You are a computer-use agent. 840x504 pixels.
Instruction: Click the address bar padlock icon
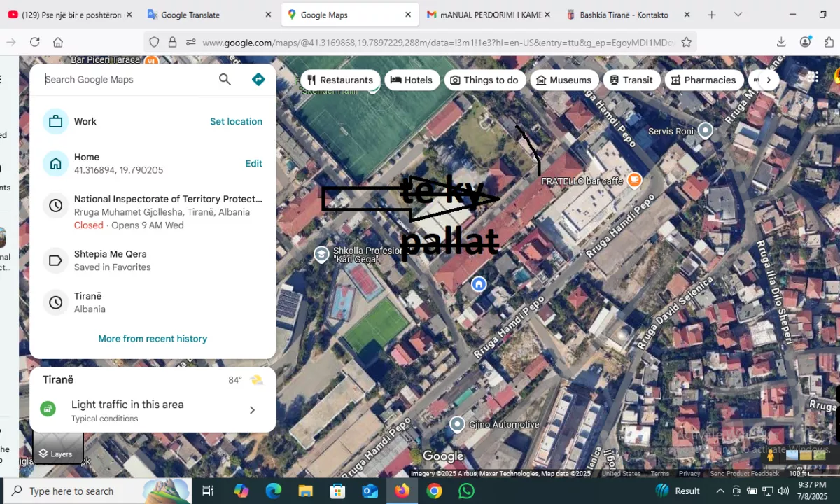coord(172,43)
